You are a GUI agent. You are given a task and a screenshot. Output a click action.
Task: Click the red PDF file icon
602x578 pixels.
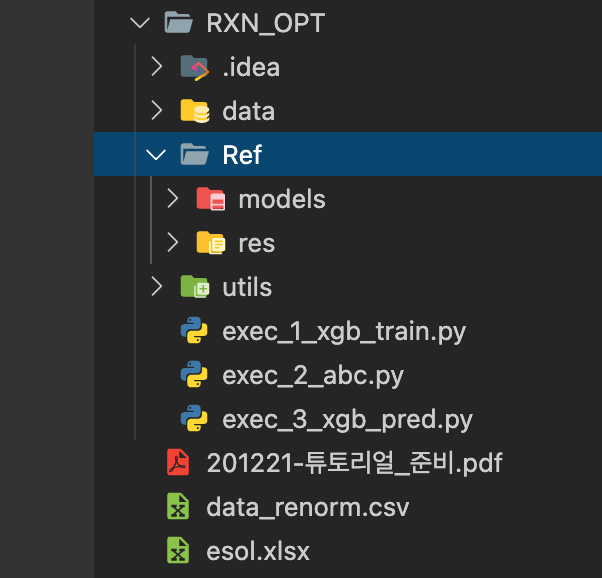point(178,462)
